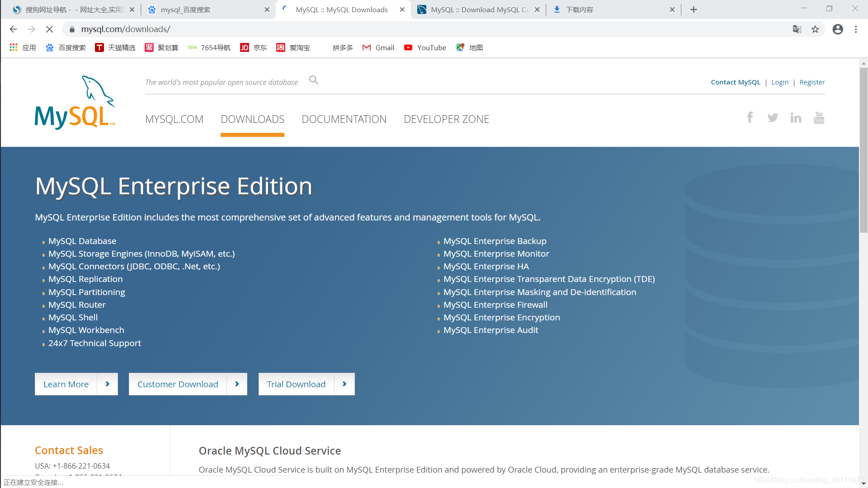868x488 pixels.
Task: Open the Gmail bookmark
Action: (378, 47)
